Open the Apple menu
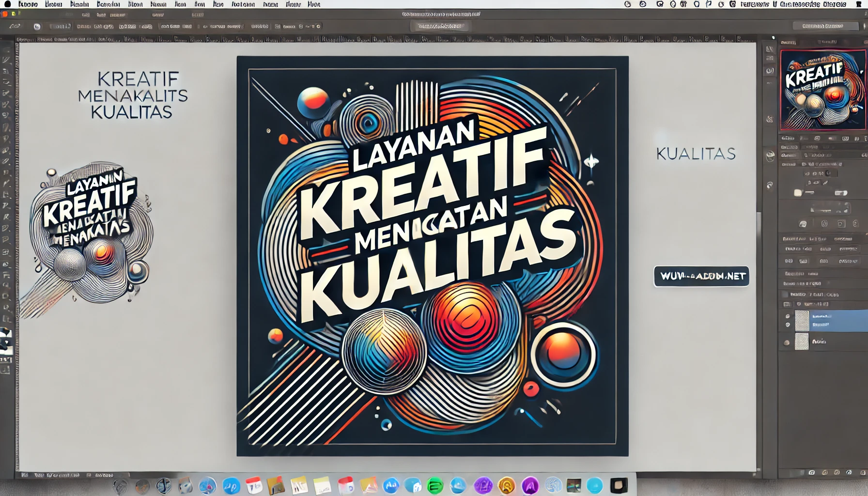The image size is (868, 496). (x=7, y=4)
